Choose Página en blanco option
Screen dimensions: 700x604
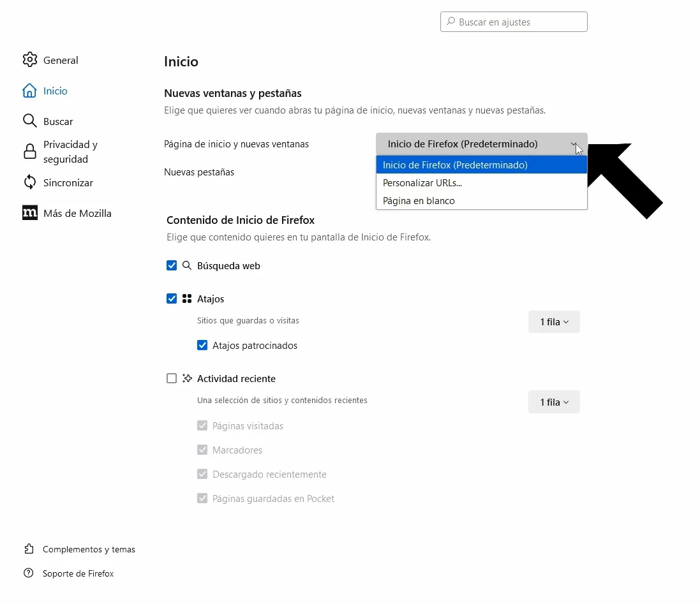tap(481, 201)
